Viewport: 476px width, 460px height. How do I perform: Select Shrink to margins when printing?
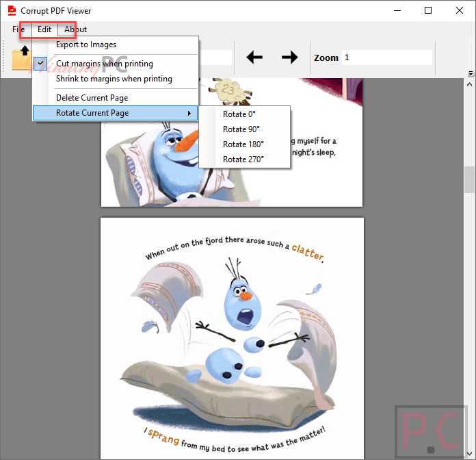tap(116, 79)
